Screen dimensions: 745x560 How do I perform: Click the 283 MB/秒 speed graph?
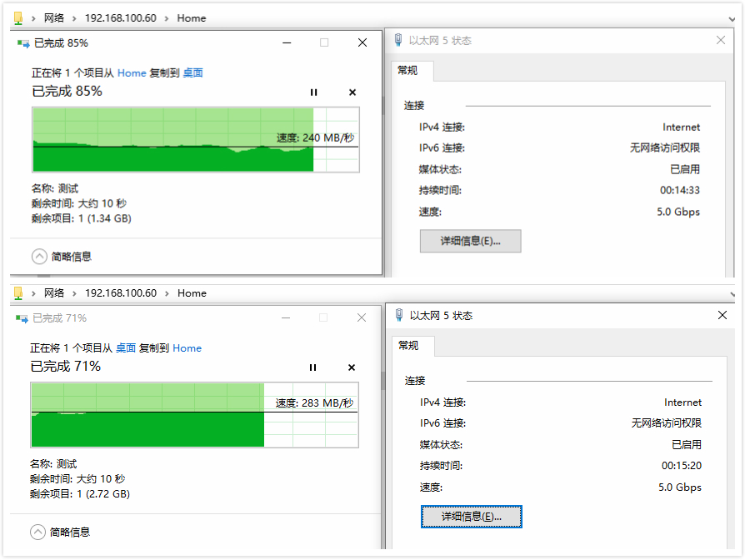(x=195, y=415)
